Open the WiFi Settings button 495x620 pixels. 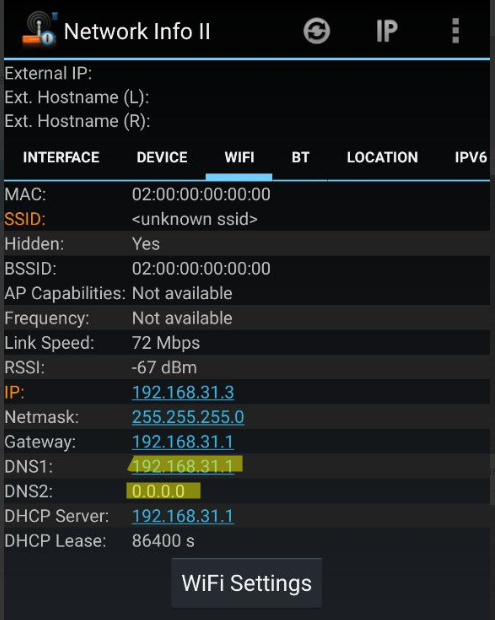(247, 583)
